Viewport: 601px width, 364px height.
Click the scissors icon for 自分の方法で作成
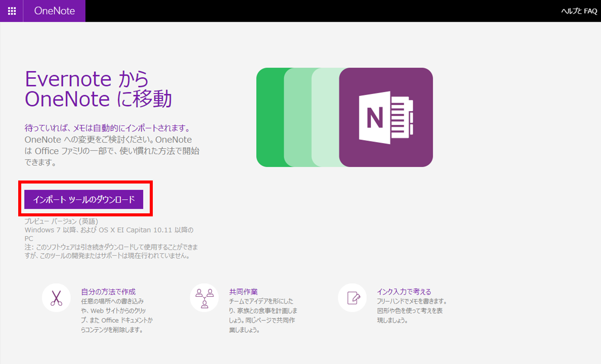pos(56,298)
